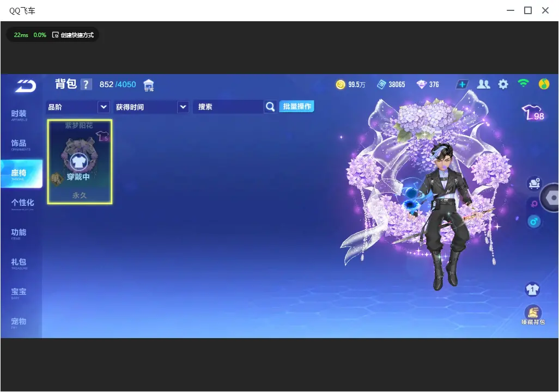Click the game logo back icon

[x=25, y=85]
